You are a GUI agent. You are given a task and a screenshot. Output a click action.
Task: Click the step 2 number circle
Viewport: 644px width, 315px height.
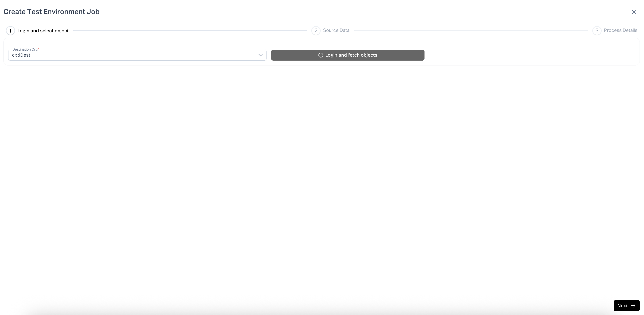click(316, 31)
